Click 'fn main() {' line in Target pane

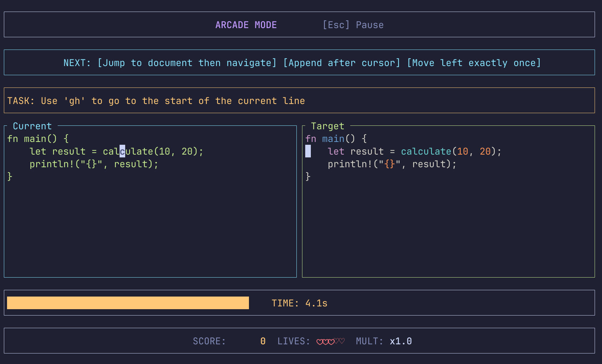pyautogui.click(x=336, y=139)
